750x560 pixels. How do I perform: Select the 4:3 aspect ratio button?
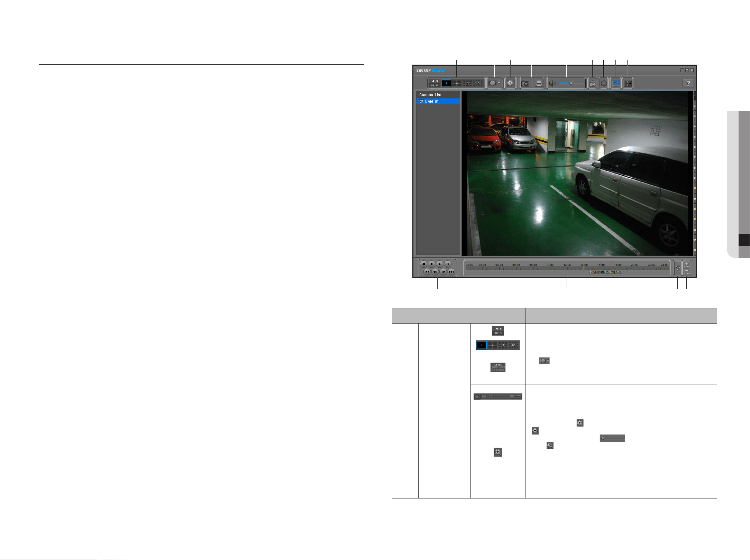pyautogui.click(x=435, y=81)
